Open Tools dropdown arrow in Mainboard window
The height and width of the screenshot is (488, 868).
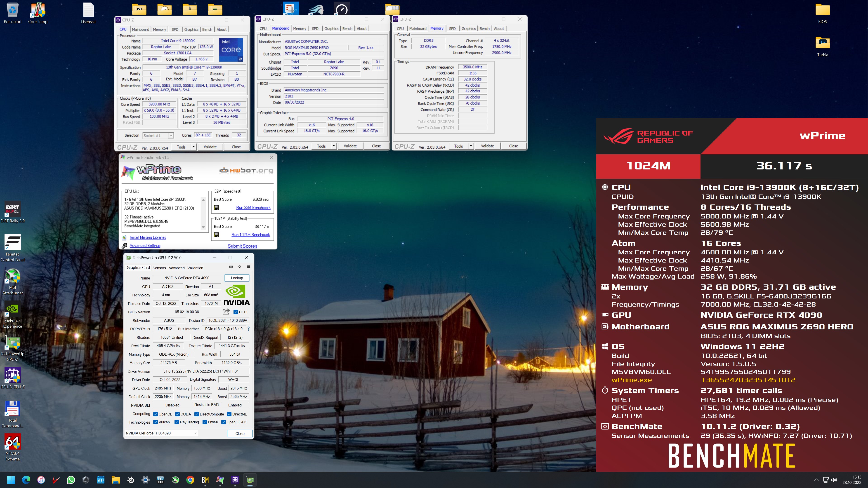(334, 146)
